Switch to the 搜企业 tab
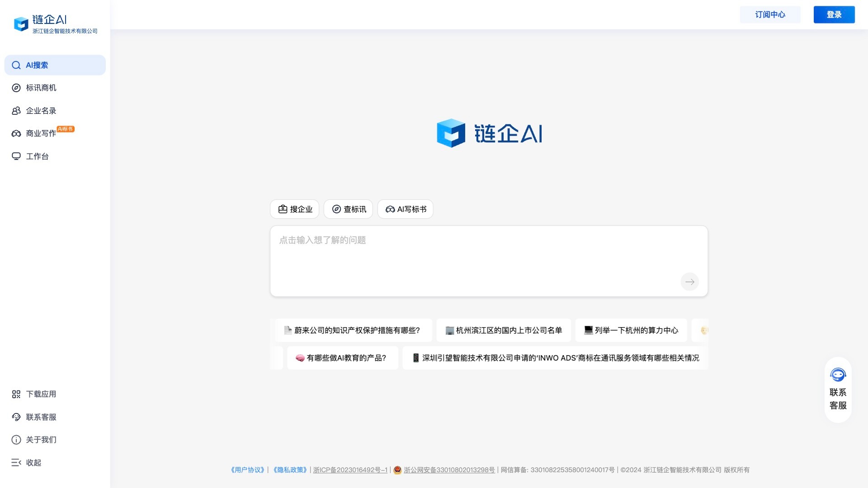 pos(294,209)
